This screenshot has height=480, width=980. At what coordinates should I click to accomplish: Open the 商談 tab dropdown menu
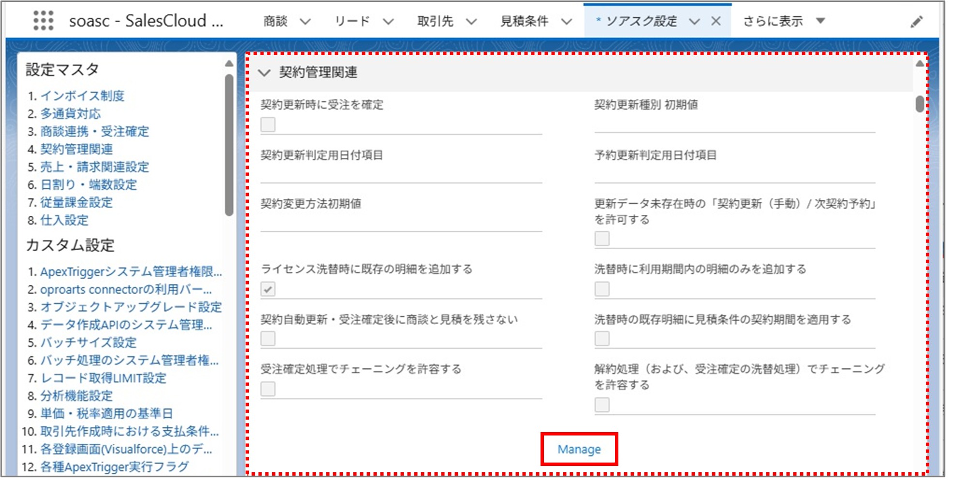[x=305, y=21]
